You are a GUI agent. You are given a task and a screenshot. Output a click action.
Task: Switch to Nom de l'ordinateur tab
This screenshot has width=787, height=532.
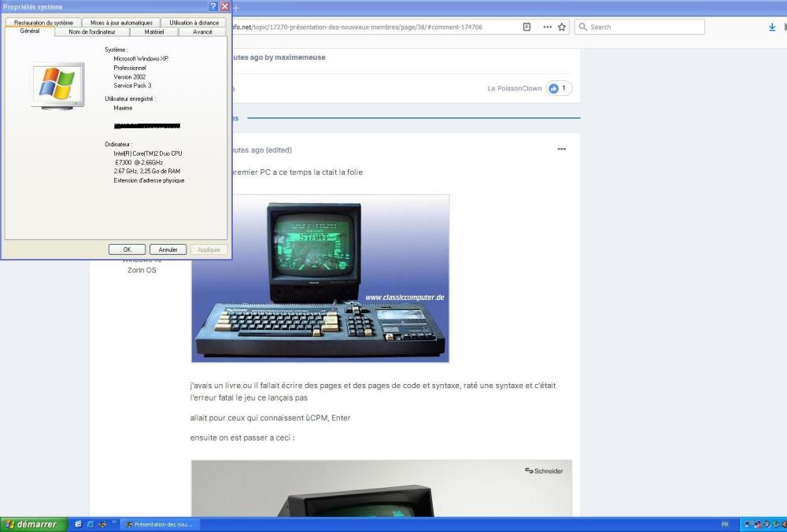(92, 31)
